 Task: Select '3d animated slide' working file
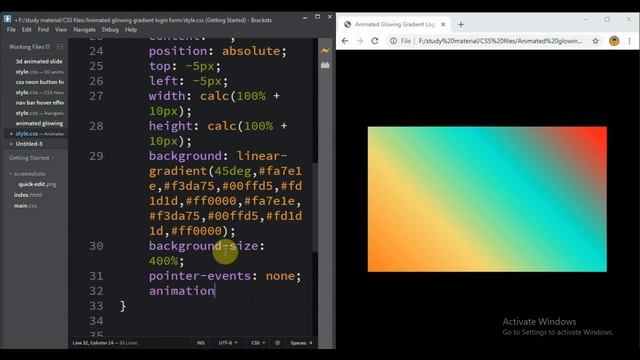pos(39,61)
